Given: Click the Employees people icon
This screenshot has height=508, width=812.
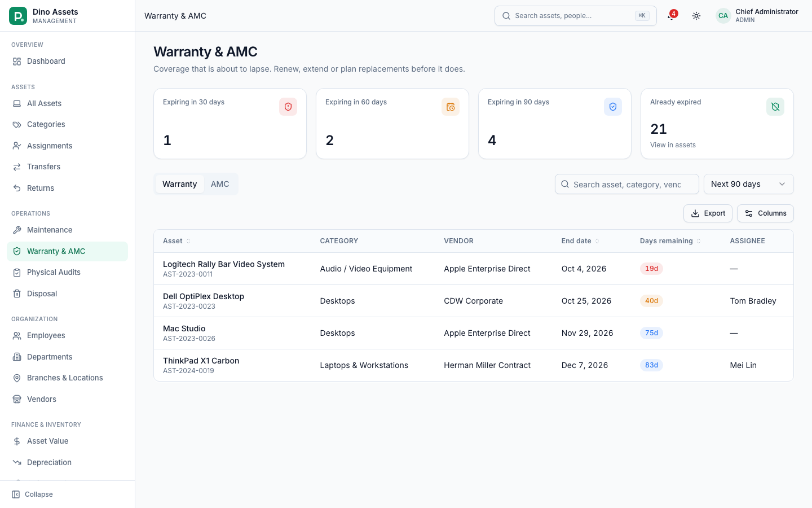Looking at the screenshot, I should point(17,336).
